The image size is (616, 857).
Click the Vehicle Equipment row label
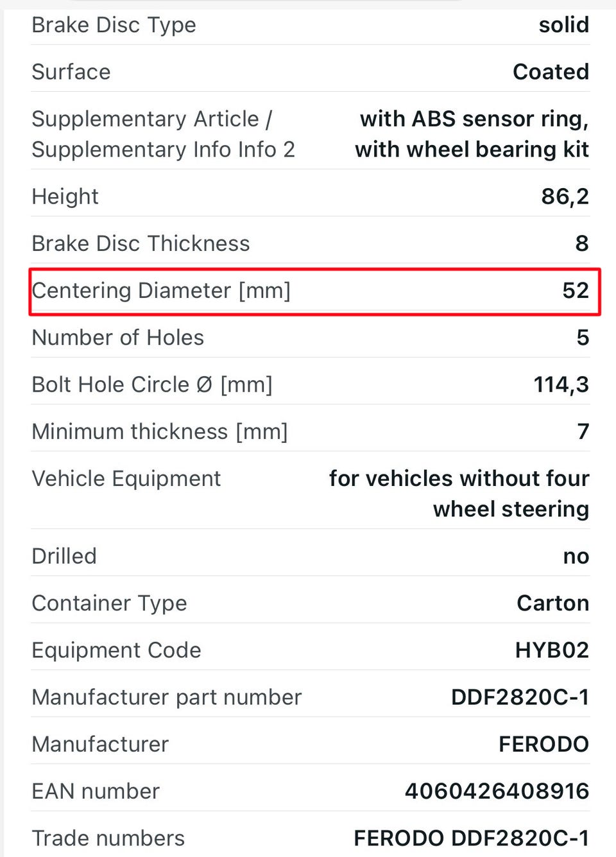[126, 479]
